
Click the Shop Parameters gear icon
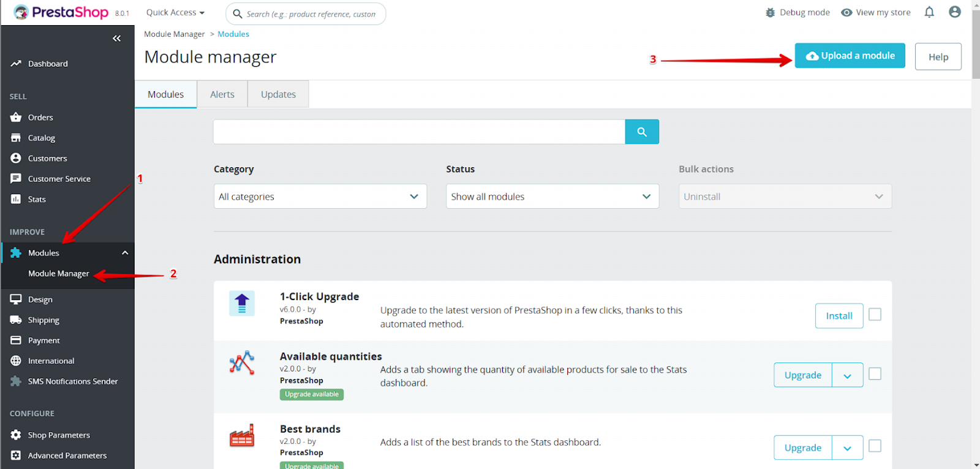[x=16, y=435]
